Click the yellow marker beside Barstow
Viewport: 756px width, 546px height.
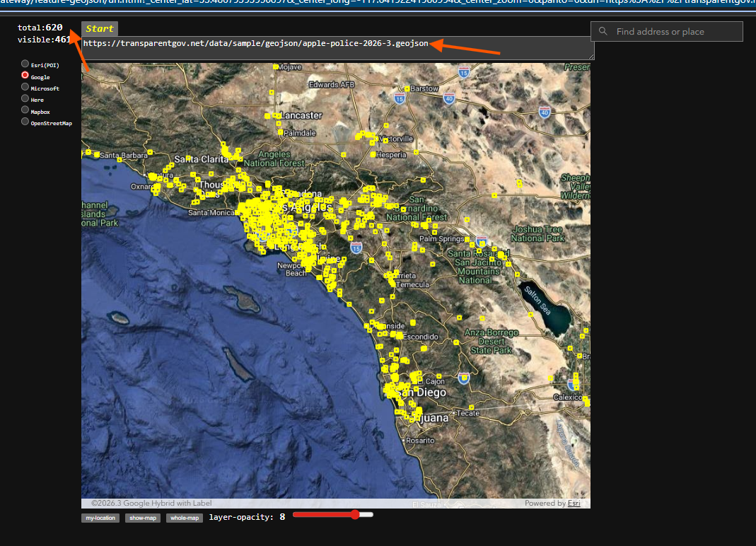coord(407,88)
